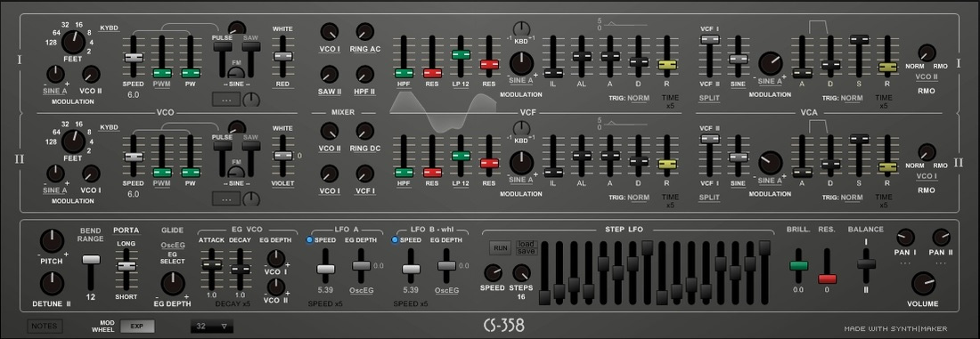Toggle KYBD tracking for VCO row I
980x339 pixels.
pyautogui.click(x=110, y=28)
